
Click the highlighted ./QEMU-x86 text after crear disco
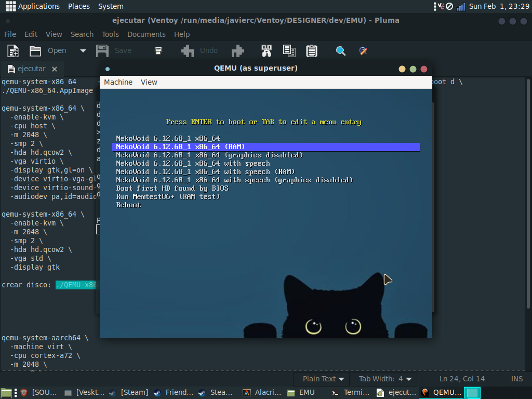pyautogui.click(x=76, y=285)
